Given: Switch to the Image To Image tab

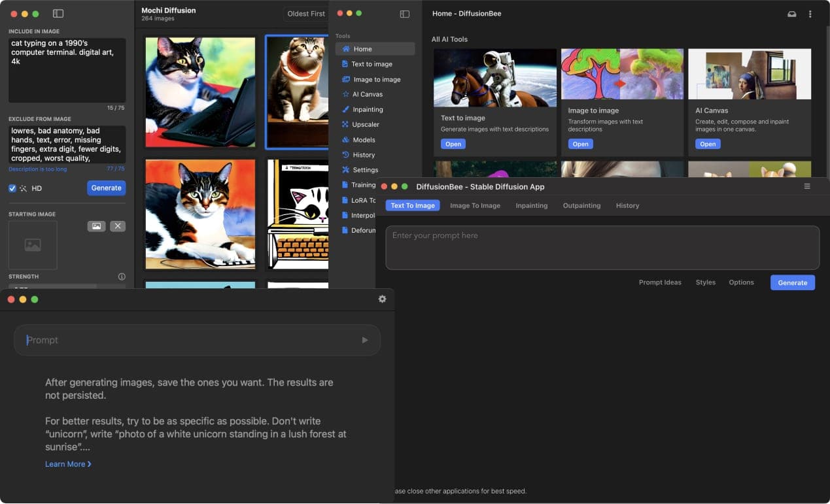Looking at the screenshot, I should [x=475, y=205].
